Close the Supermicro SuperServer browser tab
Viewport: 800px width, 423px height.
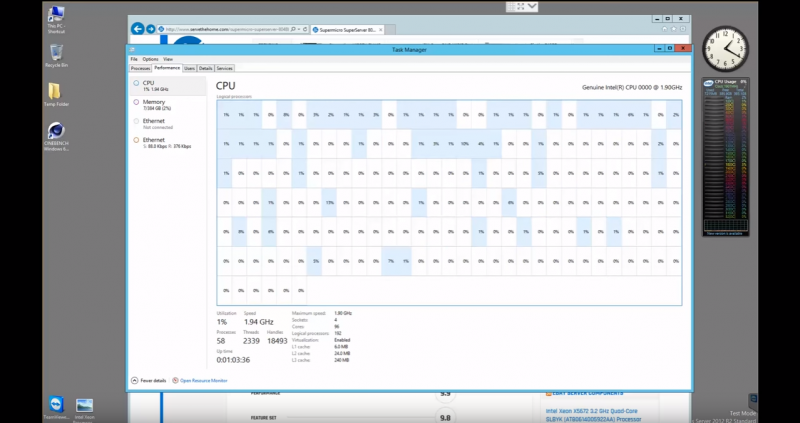coord(380,30)
